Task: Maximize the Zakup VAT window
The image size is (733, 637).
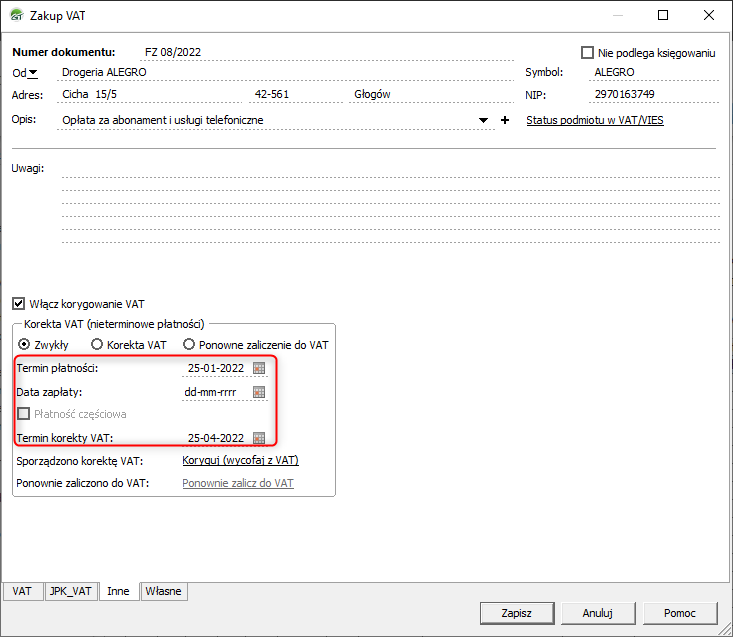Action: click(x=663, y=15)
